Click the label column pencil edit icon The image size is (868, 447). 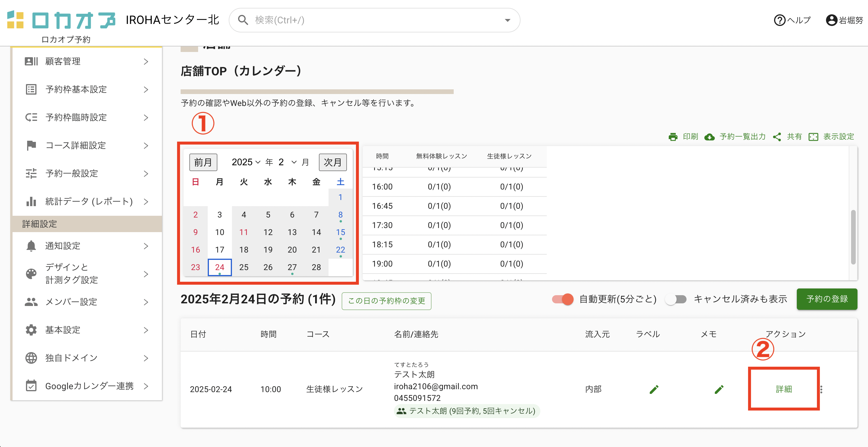[654, 389]
